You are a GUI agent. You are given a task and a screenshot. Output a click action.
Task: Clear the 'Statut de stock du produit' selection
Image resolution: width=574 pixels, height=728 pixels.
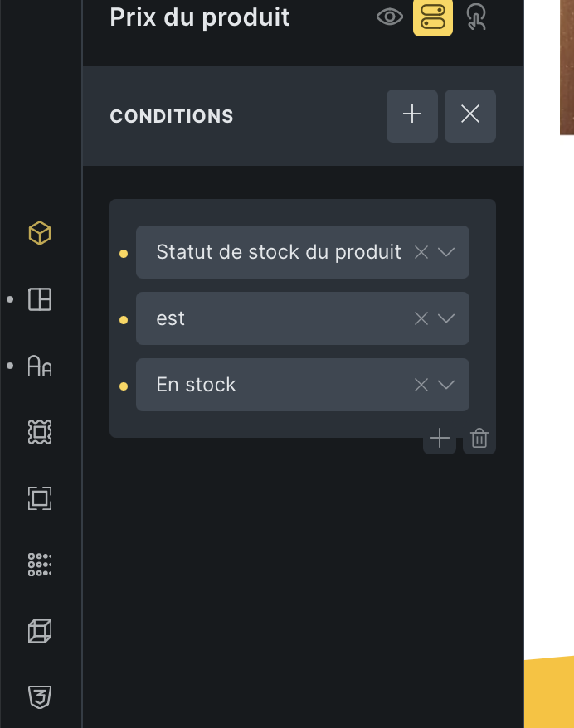[421, 252]
